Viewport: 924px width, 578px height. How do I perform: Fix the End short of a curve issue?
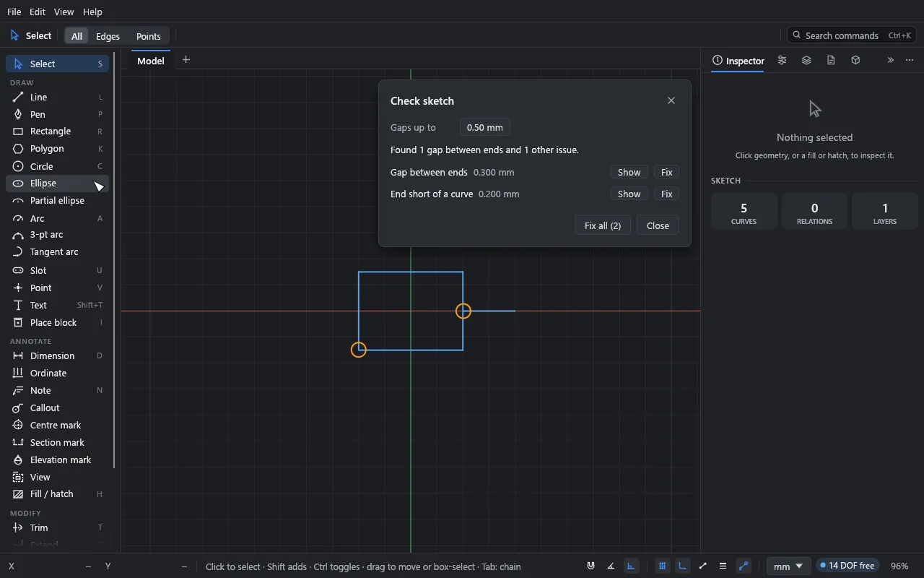(667, 194)
